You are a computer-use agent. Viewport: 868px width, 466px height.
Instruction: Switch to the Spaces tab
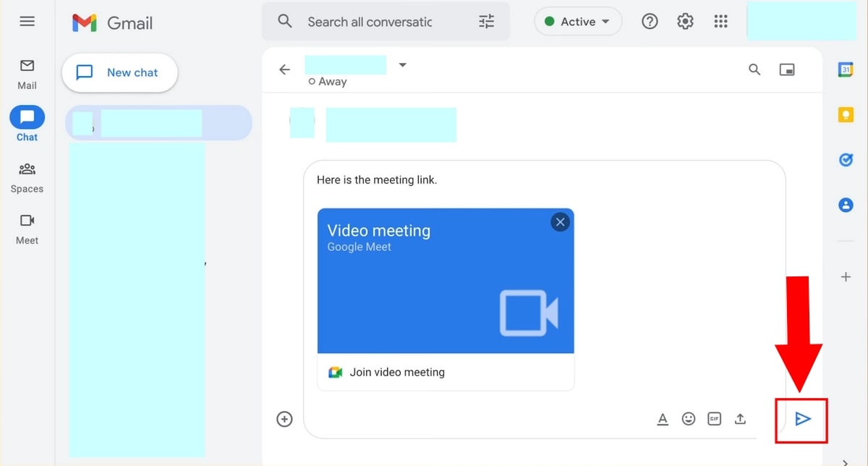tap(27, 177)
